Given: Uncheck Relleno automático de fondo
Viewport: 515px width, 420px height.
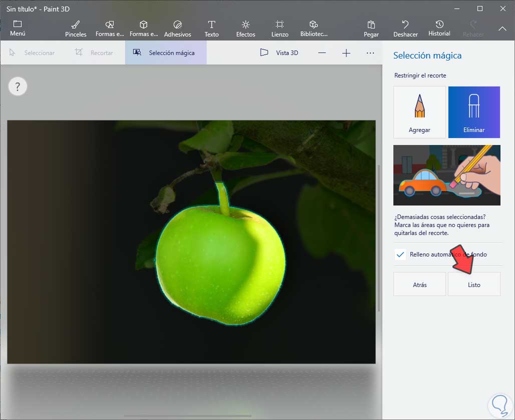Looking at the screenshot, I should click(400, 254).
